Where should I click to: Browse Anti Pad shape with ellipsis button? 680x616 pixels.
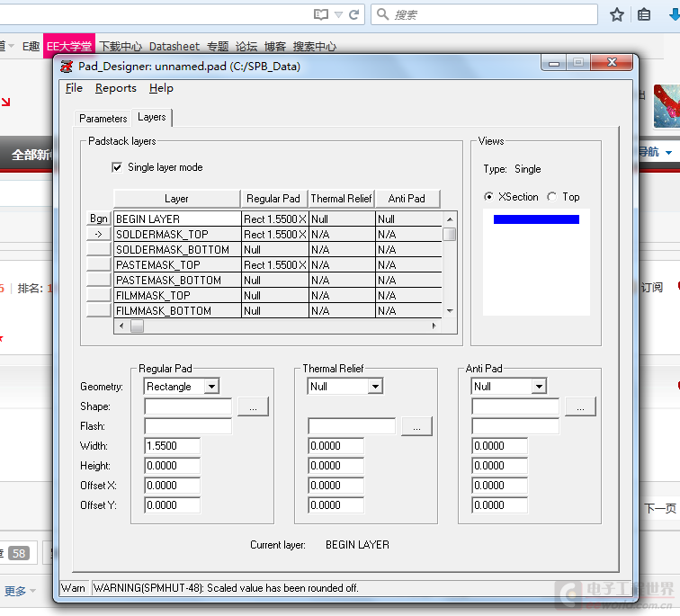tap(580, 406)
